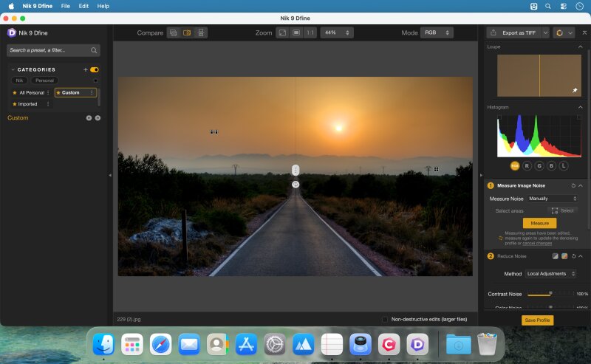Open options menu for Custom category
Image resolution: width=591 pixels, height=364 pixels.
(92, 93)
